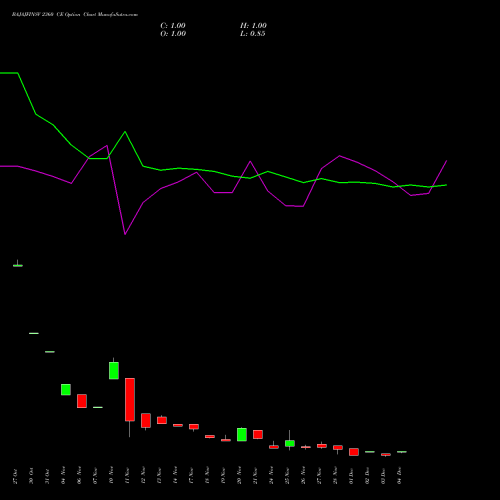Click the 14 Nov date label
The width and height of the screenshot is (500, 500).
(x=175, y=476)
